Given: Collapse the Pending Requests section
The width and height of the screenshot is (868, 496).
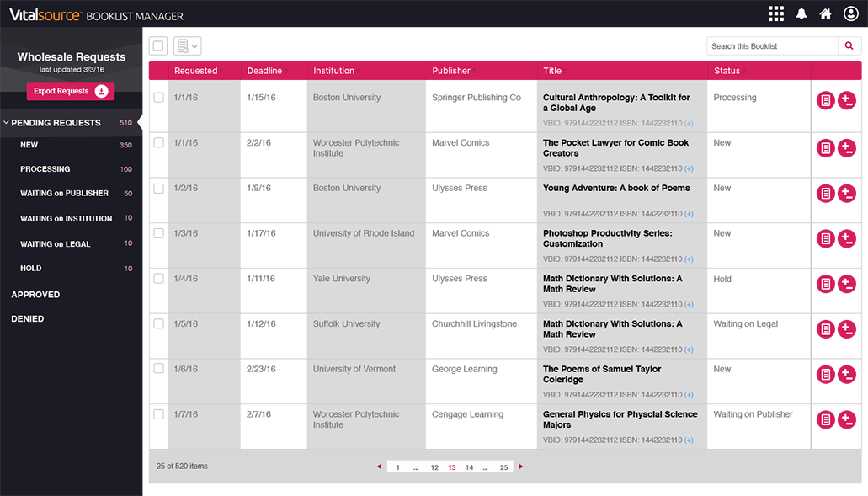Looking at the screenshot, I should (x=7, y=123).
